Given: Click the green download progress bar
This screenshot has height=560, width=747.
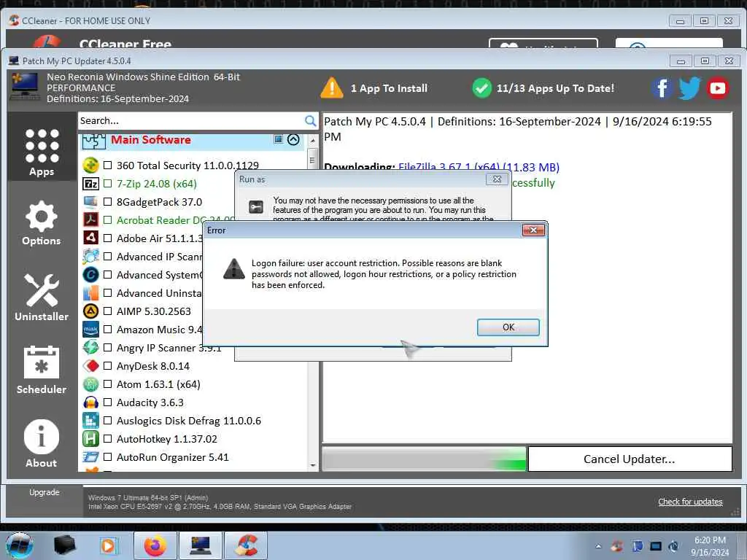Looking at the screenshot, I should tap(424, 459).
